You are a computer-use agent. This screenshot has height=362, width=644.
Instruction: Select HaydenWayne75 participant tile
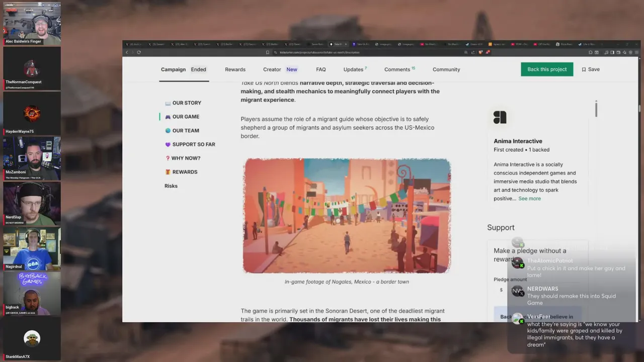click(32, 113)
